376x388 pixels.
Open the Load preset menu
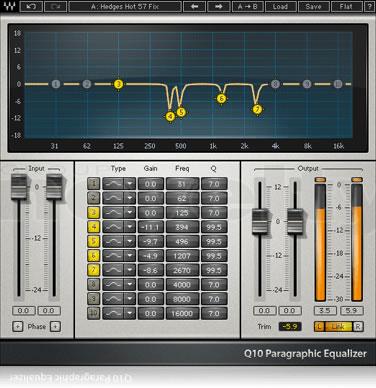point(280,6)
